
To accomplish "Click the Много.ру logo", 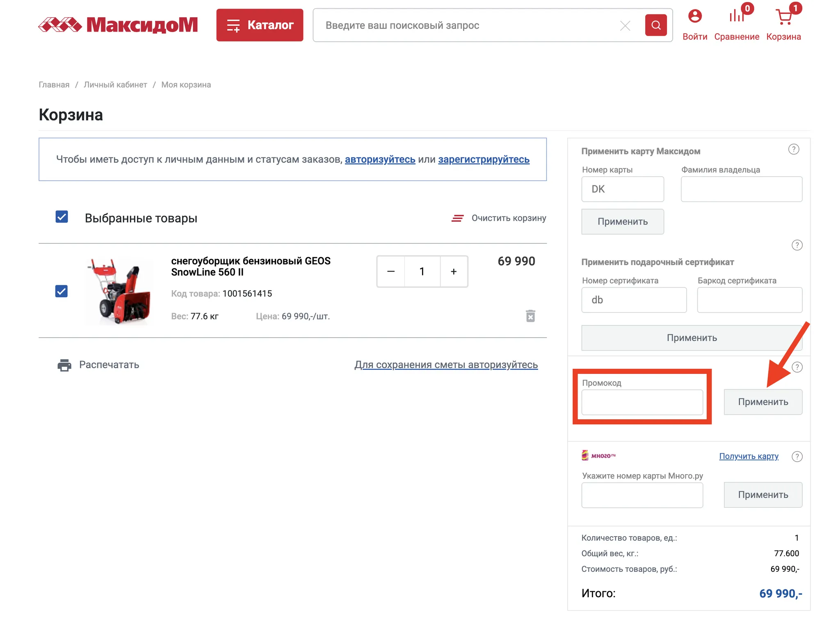I will click(598, 455).
